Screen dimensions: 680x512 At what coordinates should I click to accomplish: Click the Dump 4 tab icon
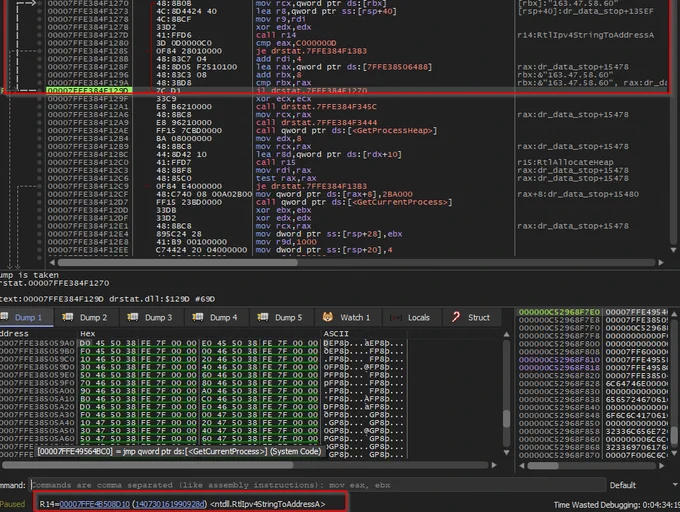(198, 317)
